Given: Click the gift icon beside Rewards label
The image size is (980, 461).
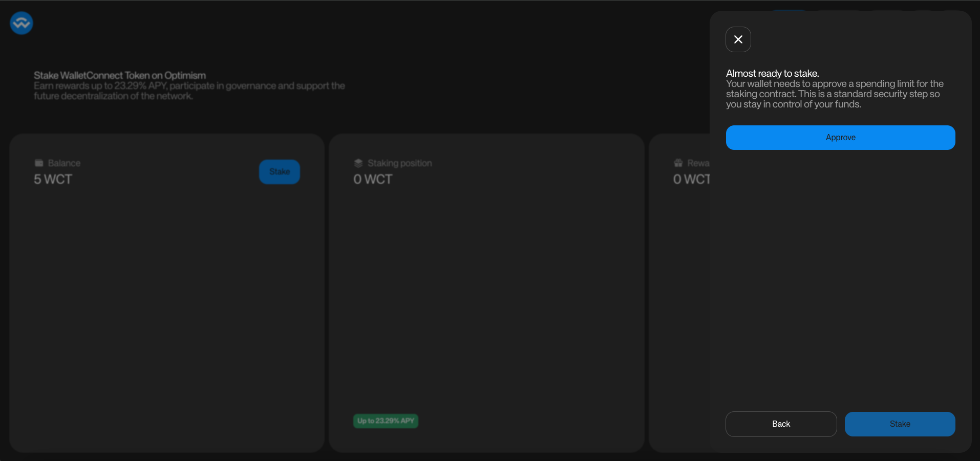Looking at the screenshot, I should pos(678,163).
